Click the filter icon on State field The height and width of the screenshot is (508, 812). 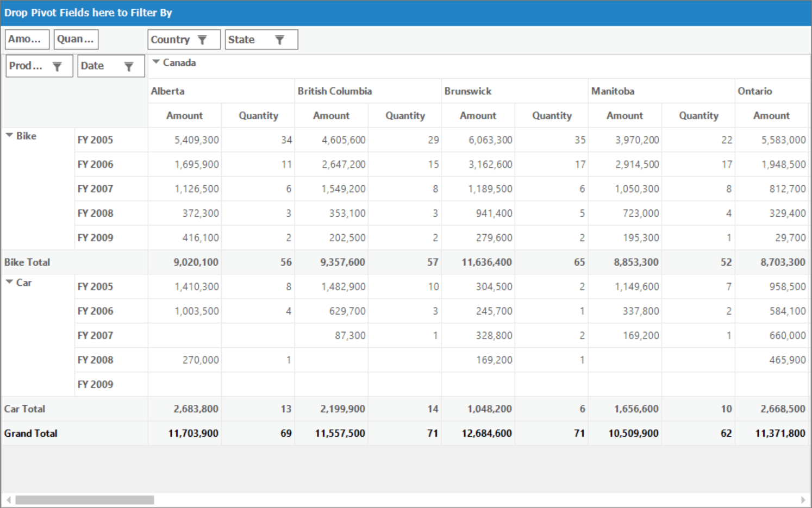click(279, 40)
